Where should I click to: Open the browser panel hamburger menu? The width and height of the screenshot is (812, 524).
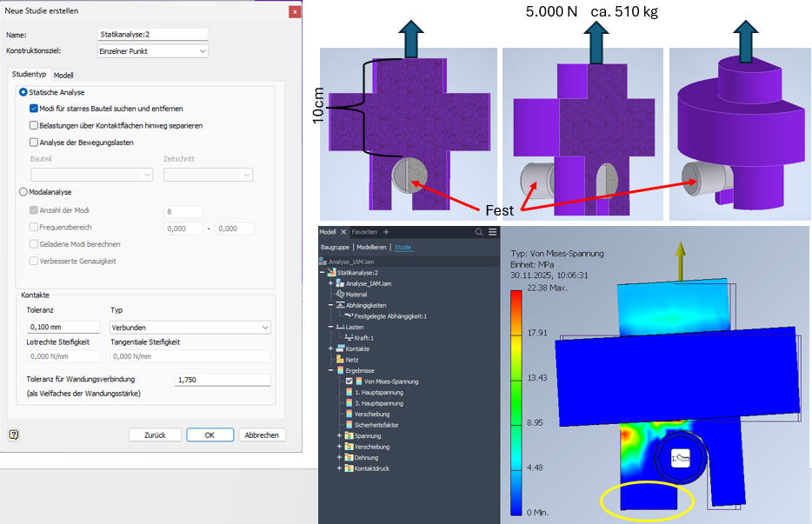(x=493, y=232)
